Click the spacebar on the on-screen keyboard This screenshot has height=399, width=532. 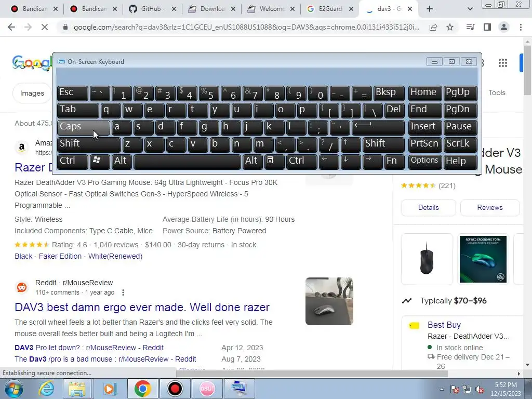click(187, 162)
